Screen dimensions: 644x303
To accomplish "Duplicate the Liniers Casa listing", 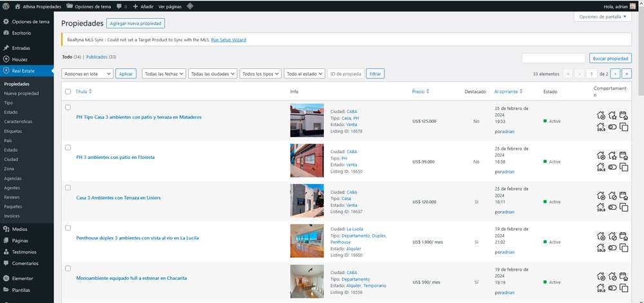I will [x=624, y=208].
